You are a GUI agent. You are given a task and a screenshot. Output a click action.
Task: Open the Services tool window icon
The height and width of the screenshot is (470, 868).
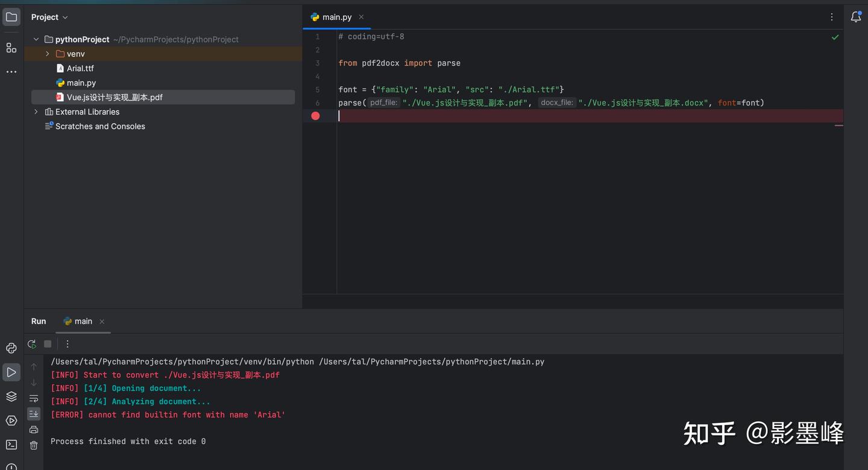pyautogui.click(x=11, y=420)
